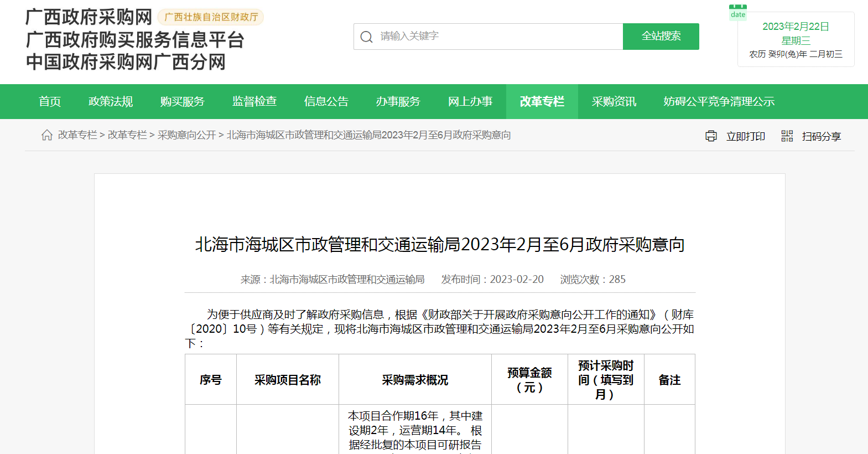Image resolution: width=868 pixels, height=454 pixels.
Task: Open the 信息公告 menu
Action: click(326, 102)
